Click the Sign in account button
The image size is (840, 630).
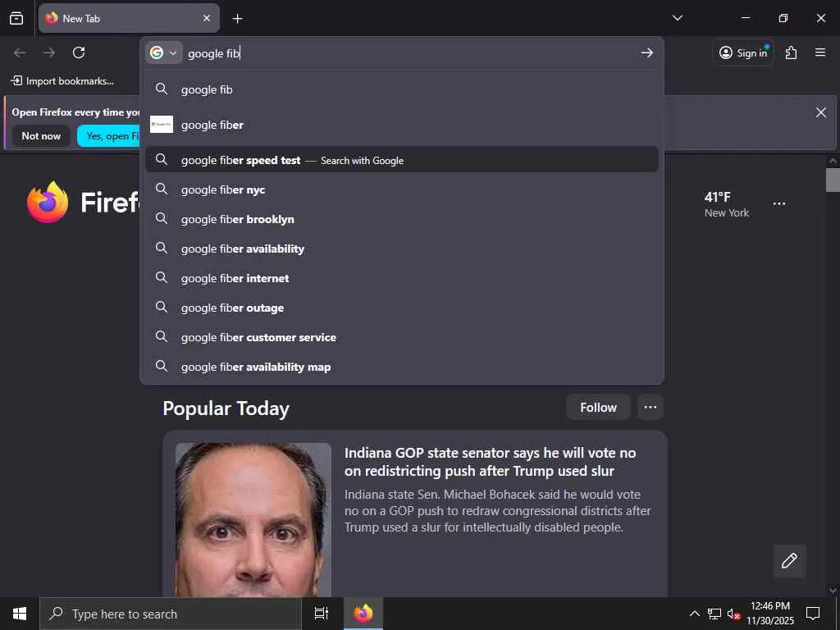743,52
